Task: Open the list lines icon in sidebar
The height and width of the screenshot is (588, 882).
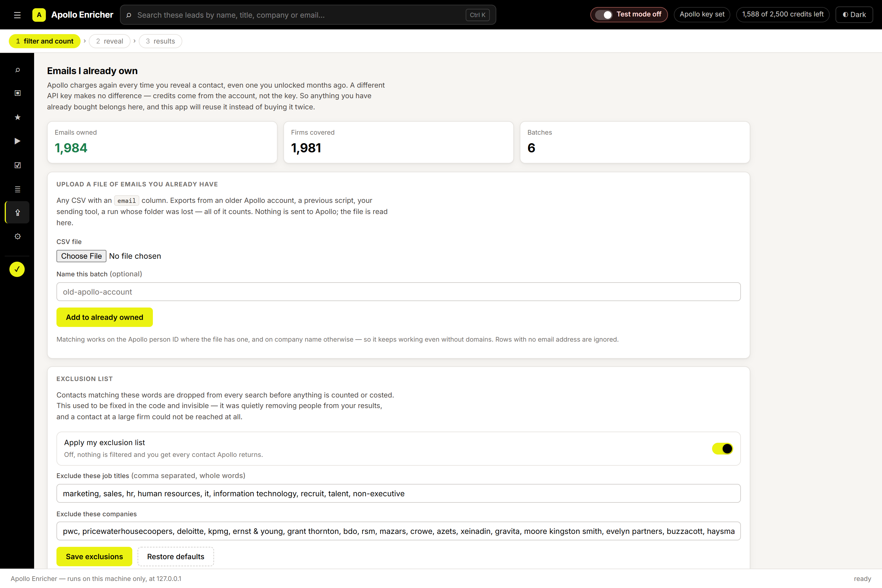Action: pyautogui.click(x=17, y=189)
